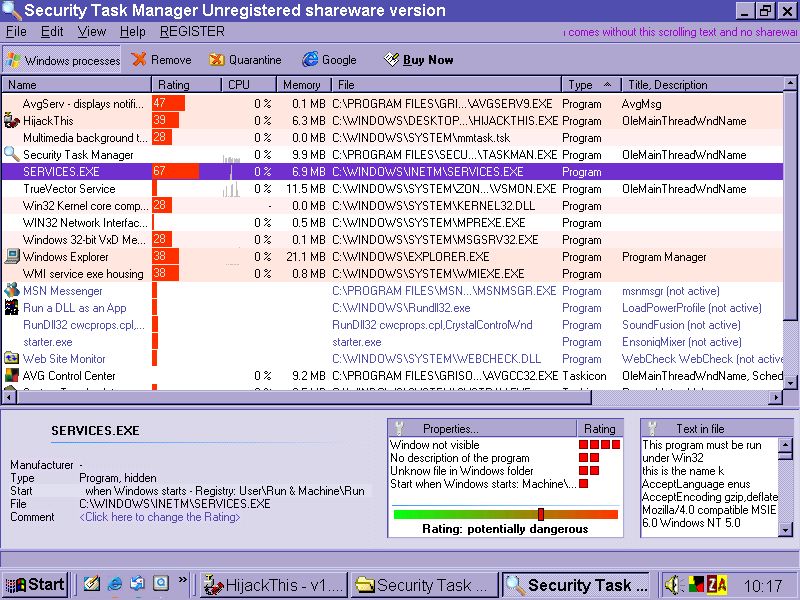Expand hidden quick launch items chevron
This screenshot has width=800, height=600.
[x=183, y=580]
